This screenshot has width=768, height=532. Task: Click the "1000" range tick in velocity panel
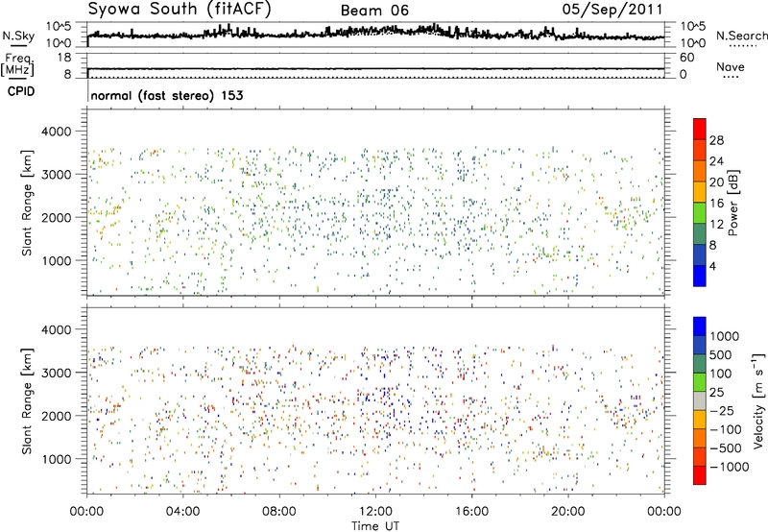57,459
